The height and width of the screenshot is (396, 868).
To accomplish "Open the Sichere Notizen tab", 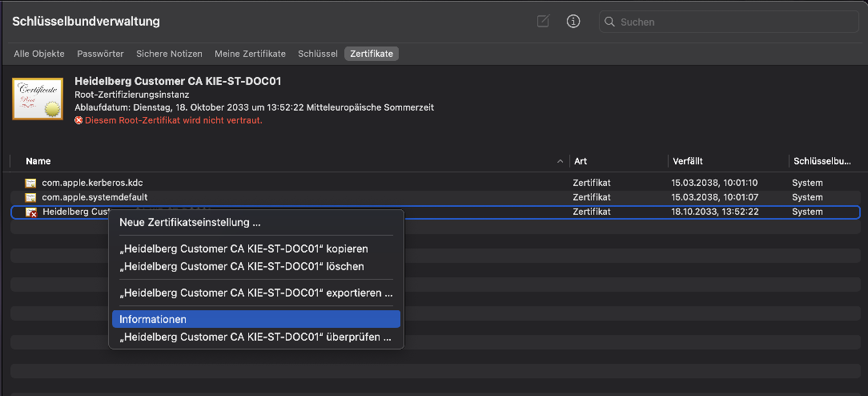I will point(170,54).
